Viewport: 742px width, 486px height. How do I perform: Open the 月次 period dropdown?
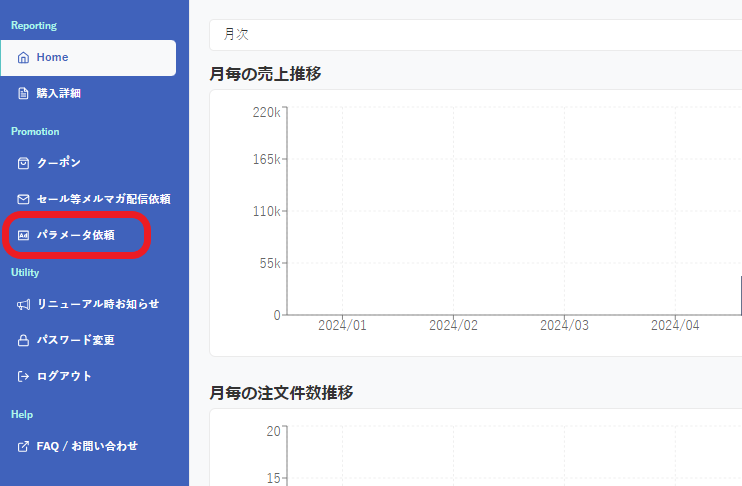point(476,35)
